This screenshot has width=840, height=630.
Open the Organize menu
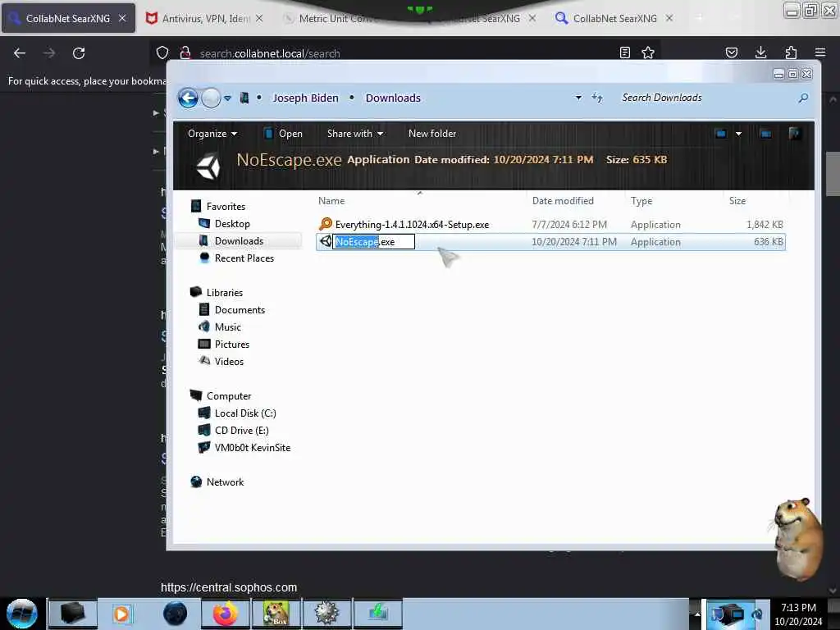(x=212, y=134)
